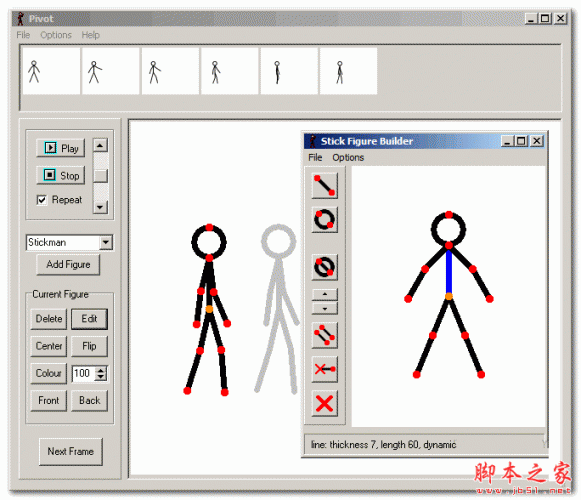581x500 pixels.
Task: Click the red handle atop black stickman's head
Action: point(209,227)
